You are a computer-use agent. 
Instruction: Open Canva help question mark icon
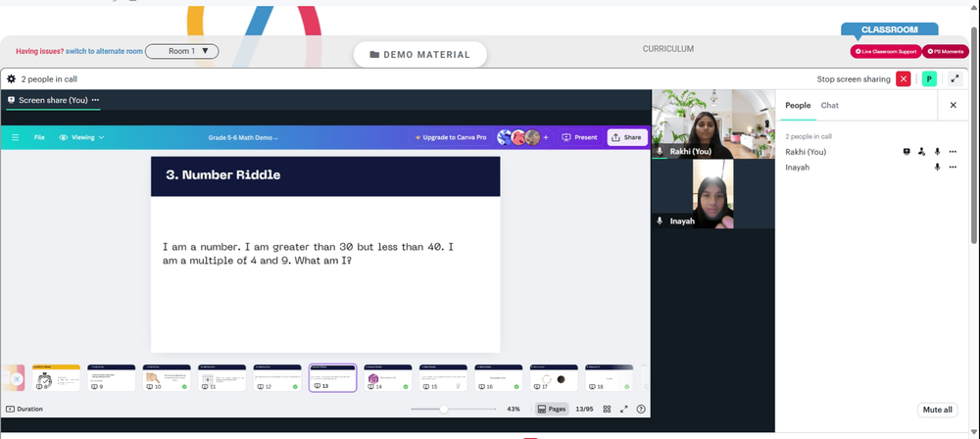tap(641, 409)
